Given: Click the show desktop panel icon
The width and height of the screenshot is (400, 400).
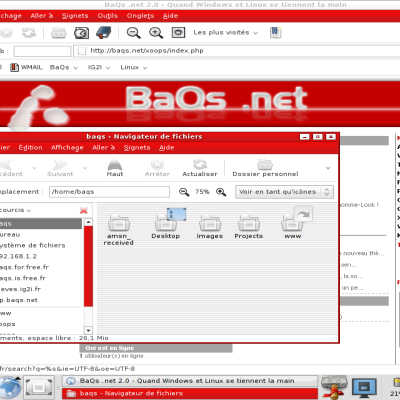Looking at the screenshot, I should [x=39, y=387].
